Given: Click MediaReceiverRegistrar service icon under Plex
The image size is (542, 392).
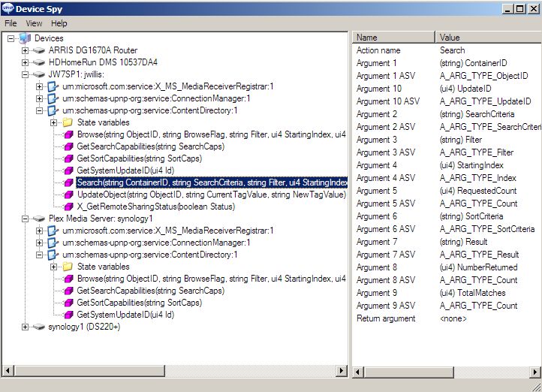Looking at the screenshot, I should [53, 231].
